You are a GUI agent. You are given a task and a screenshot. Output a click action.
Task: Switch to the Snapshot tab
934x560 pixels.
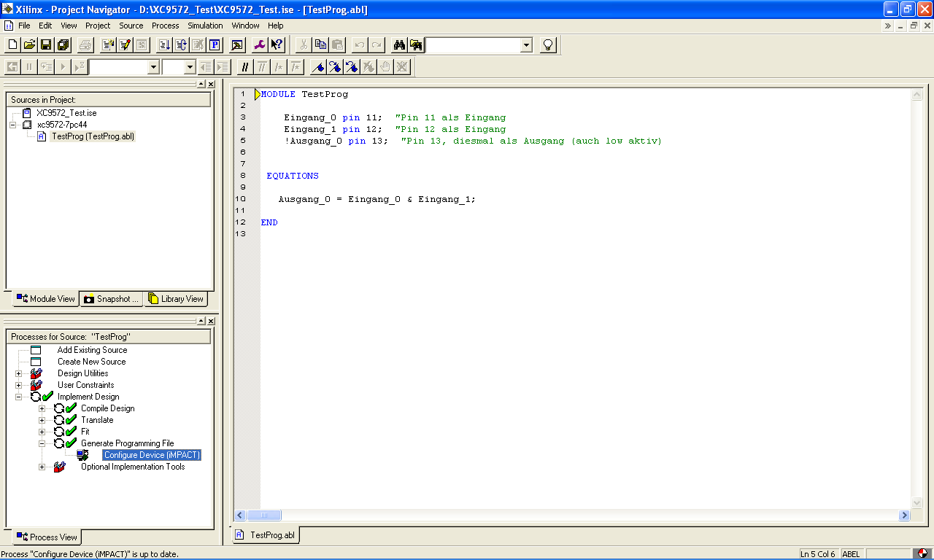pyautogui.click(x=111, y=299)
